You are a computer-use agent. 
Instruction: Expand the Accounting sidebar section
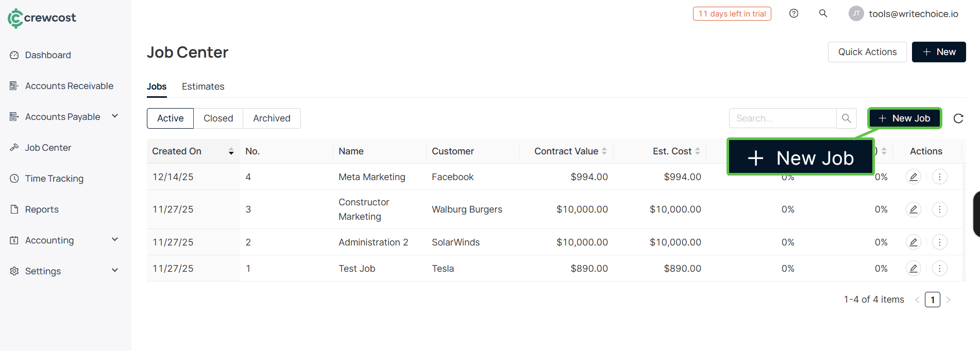click(115, 240)
